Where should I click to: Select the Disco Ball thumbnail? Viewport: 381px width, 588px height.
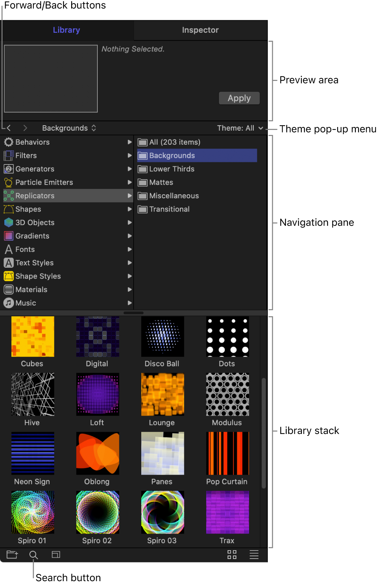click(162, 336)
